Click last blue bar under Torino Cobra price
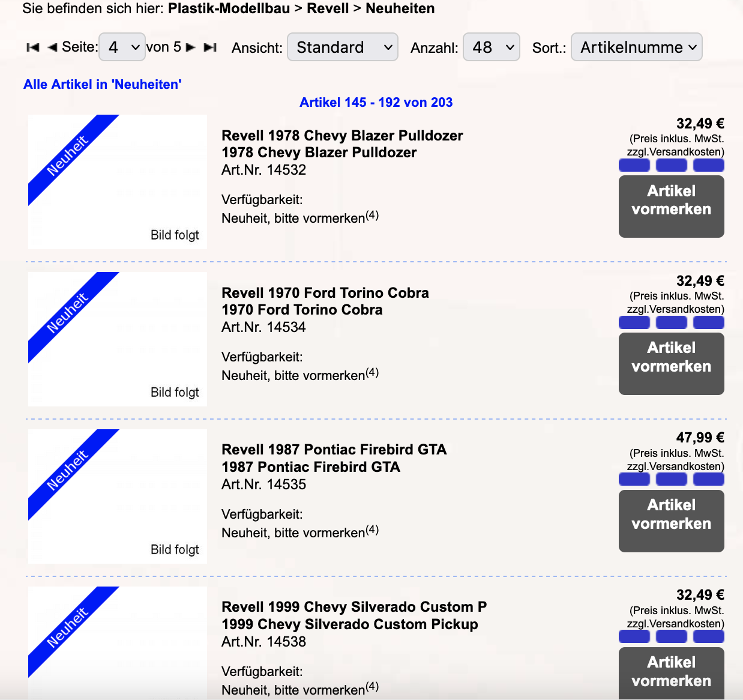 [x=709, y=322]
